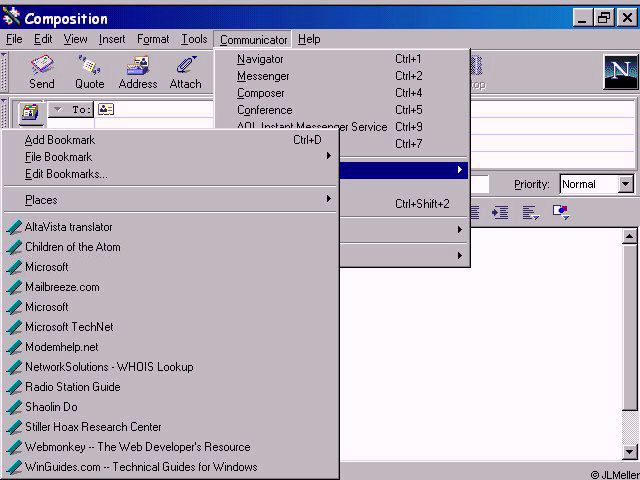Select Edit Bookmarks...
The height and width of the screenshot is (480, 640).
click(x=170, y=174)
